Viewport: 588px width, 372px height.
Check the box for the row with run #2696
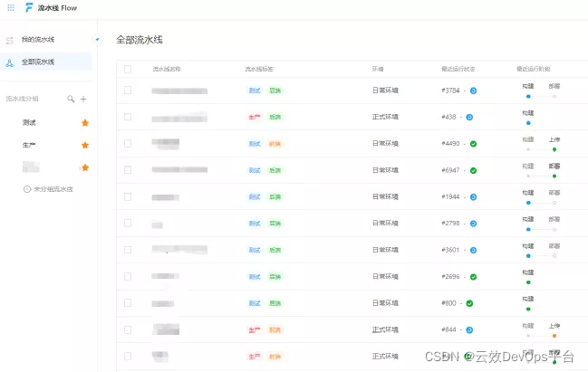[x=128, y=276]
